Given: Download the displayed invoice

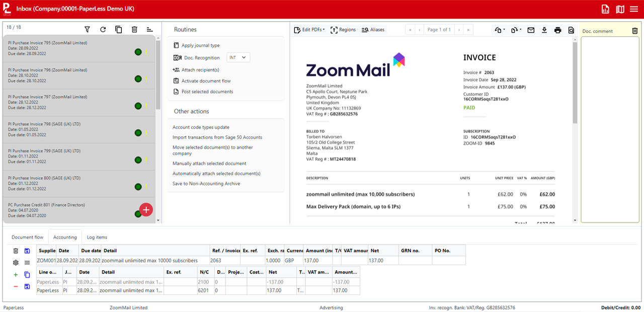Looking at the screenshot, I should pyautogui.click(x=544, y=30).
